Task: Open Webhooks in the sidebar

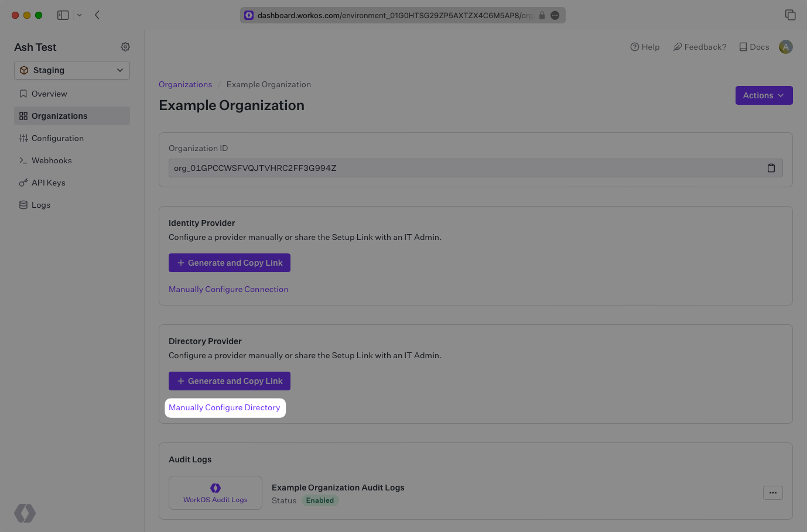Action: [52, 160]
